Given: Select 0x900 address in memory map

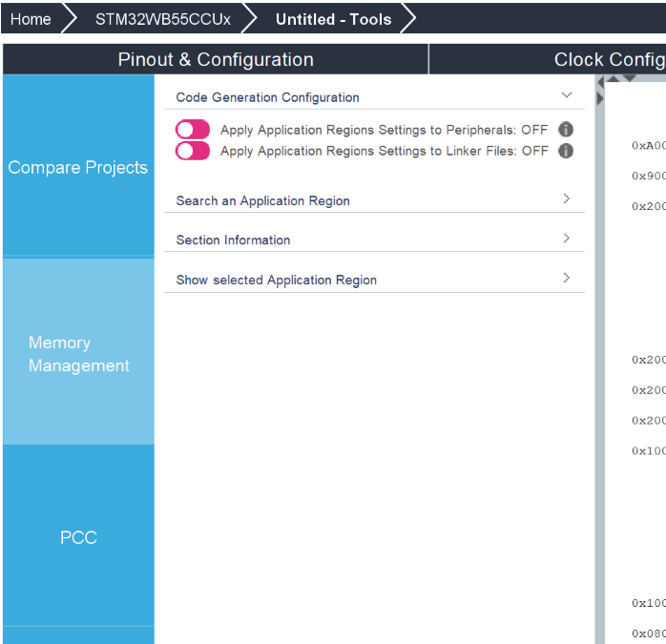Looking at the screenshot, I should (x=648, y=176).
